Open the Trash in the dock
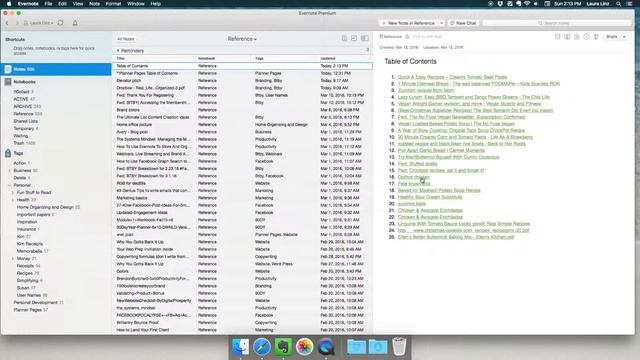Image resolution: width=640 pixels, height=360 pixels. pos(399,347)
